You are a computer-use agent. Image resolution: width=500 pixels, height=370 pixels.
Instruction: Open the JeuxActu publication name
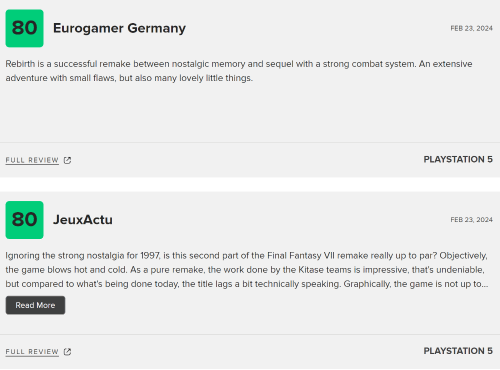[83, 220]
